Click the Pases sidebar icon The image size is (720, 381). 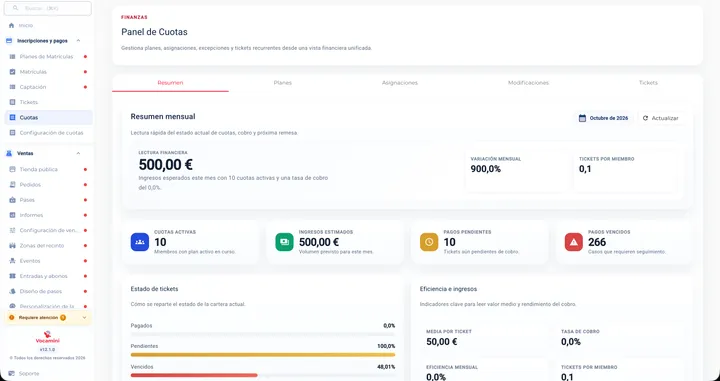12,200
